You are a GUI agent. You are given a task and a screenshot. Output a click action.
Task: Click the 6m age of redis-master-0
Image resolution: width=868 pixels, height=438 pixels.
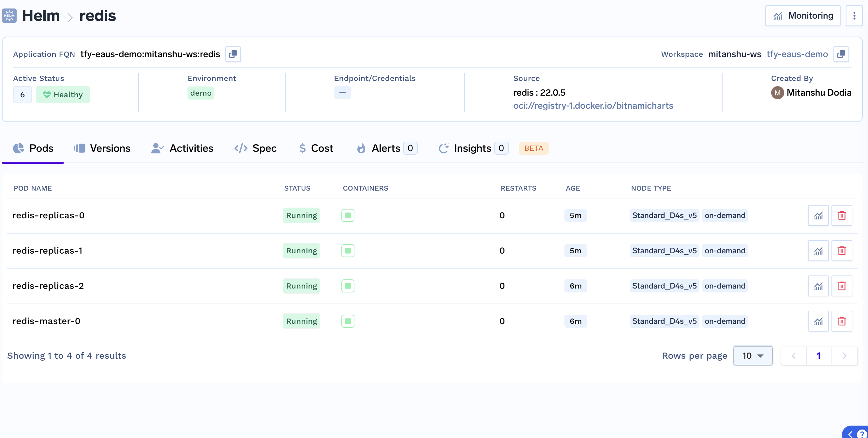[576, 321]
